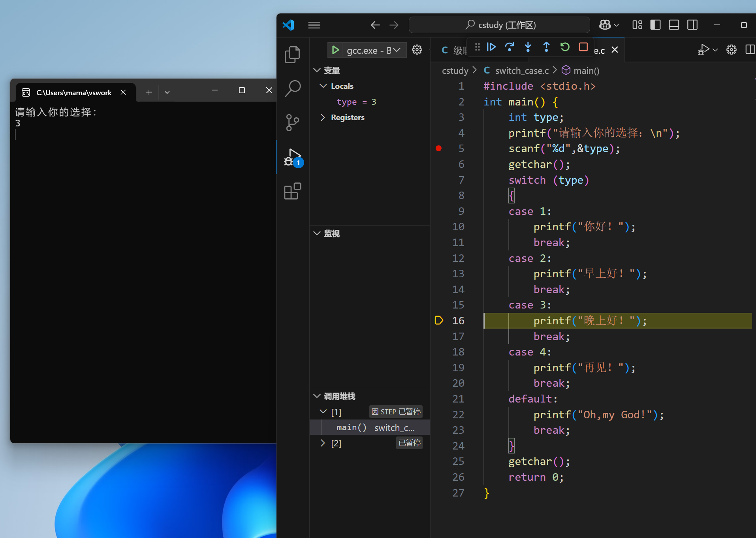Click the 因 STEP 已暂停 status label

click(x=396, y=412)
